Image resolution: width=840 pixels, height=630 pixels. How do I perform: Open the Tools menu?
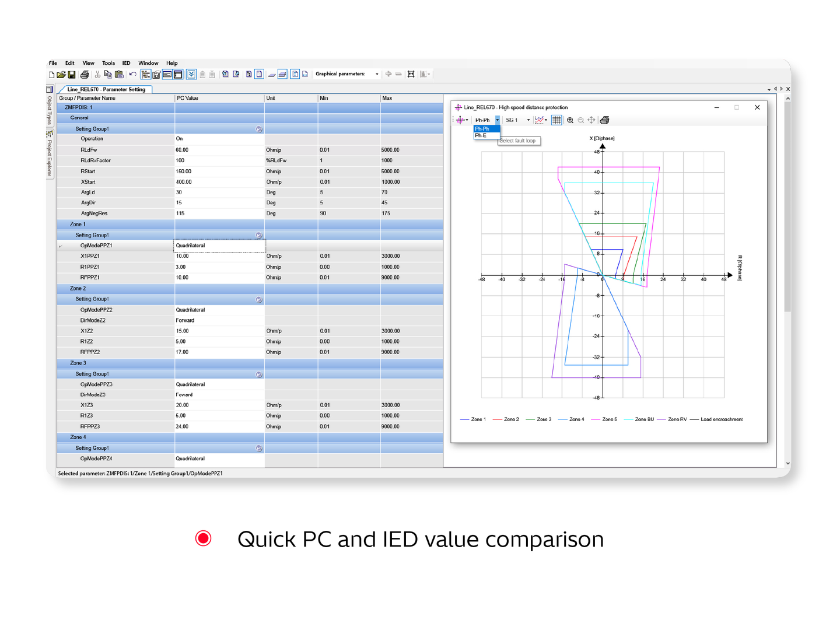click(108, 63)
